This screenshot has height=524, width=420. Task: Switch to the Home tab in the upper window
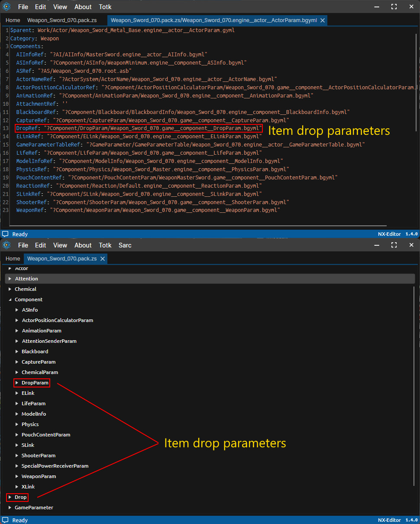coord(13,20)
